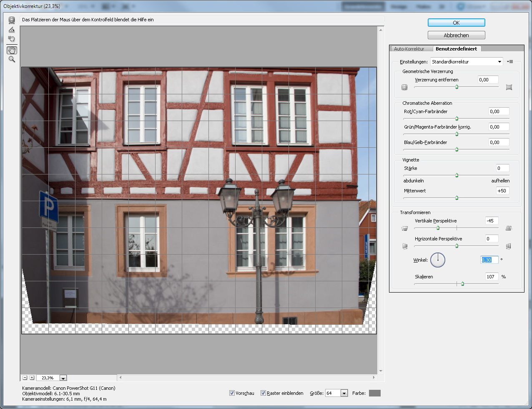The height and width of the screenshot is (409, 532).
Task: Activate the Hand tool
Action: tap(12, 50)
